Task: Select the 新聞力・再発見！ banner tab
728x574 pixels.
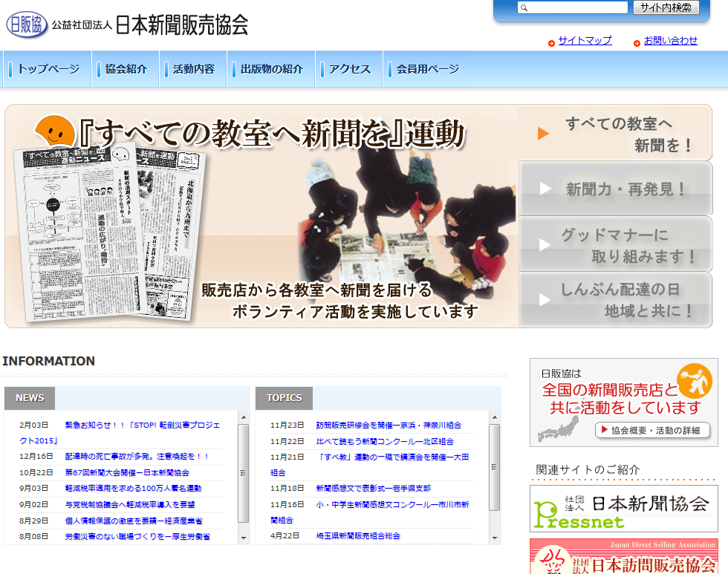Action: (615, 189)
